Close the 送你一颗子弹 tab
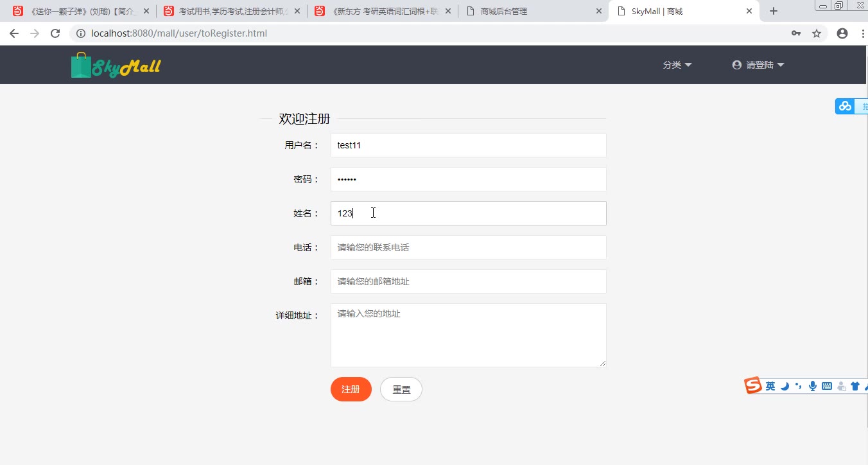This screenshot has height=465, width=868. point(146,12)
